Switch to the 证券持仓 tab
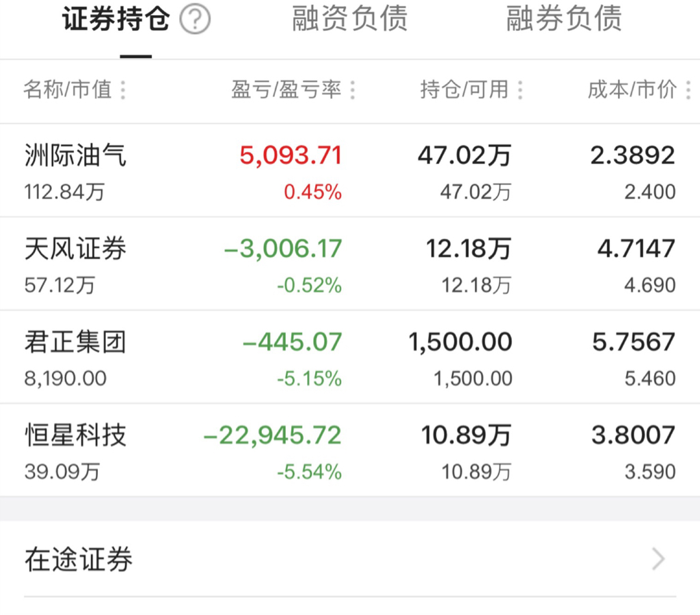This screenshot has height=615, width=700. 116,19
